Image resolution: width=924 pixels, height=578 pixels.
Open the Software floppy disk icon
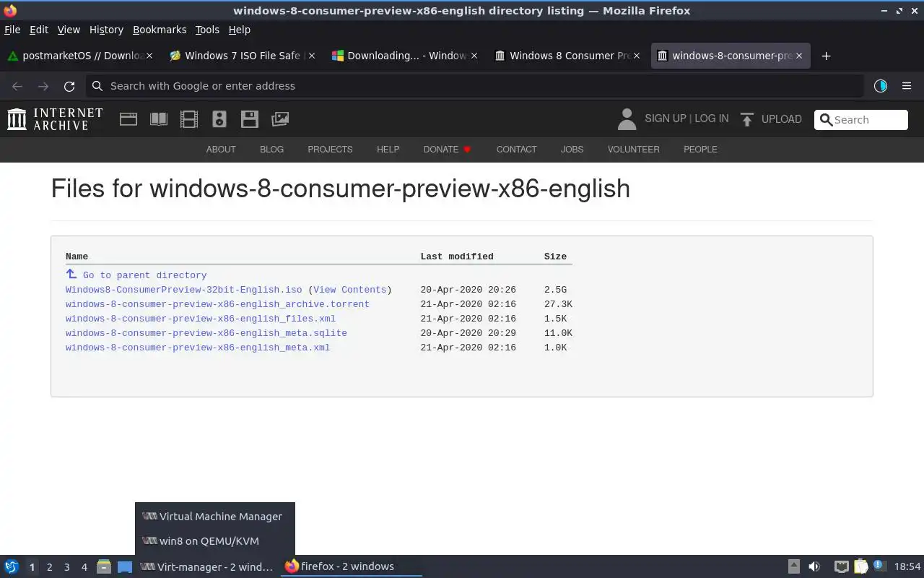pyautogui.click(x=250, y=119)
